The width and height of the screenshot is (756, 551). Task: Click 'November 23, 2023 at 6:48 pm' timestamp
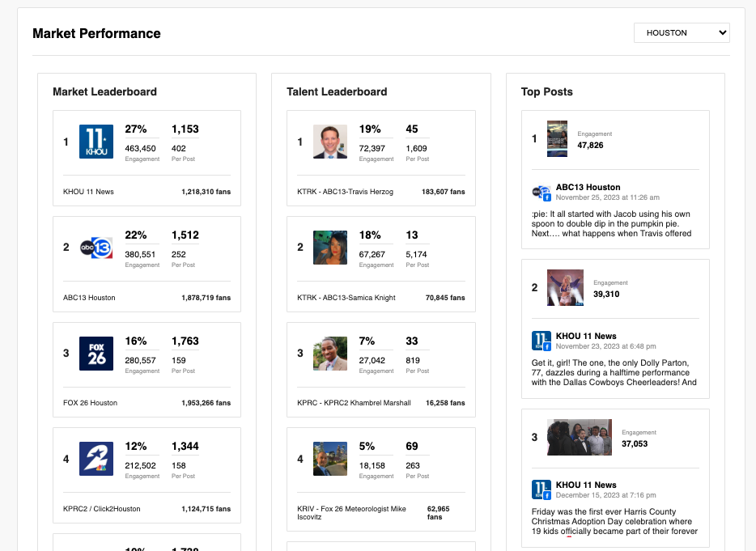click(606, 346)
